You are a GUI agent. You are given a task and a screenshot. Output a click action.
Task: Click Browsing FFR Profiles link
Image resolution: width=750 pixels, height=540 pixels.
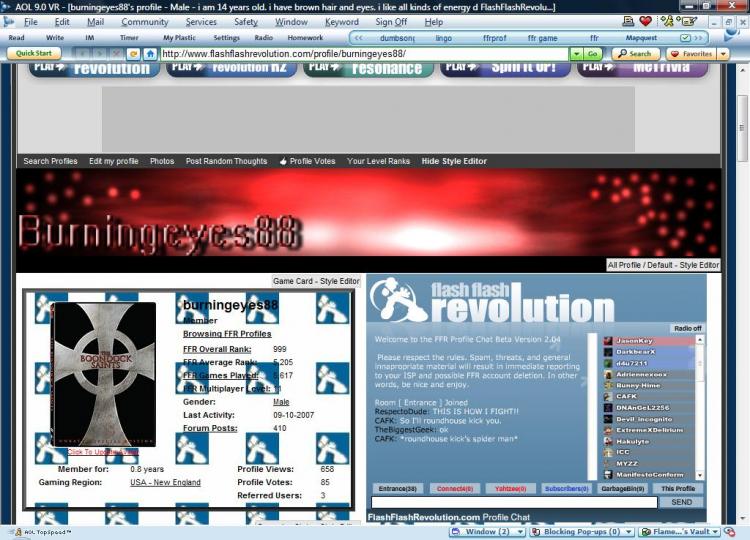[x=227, y=334]
